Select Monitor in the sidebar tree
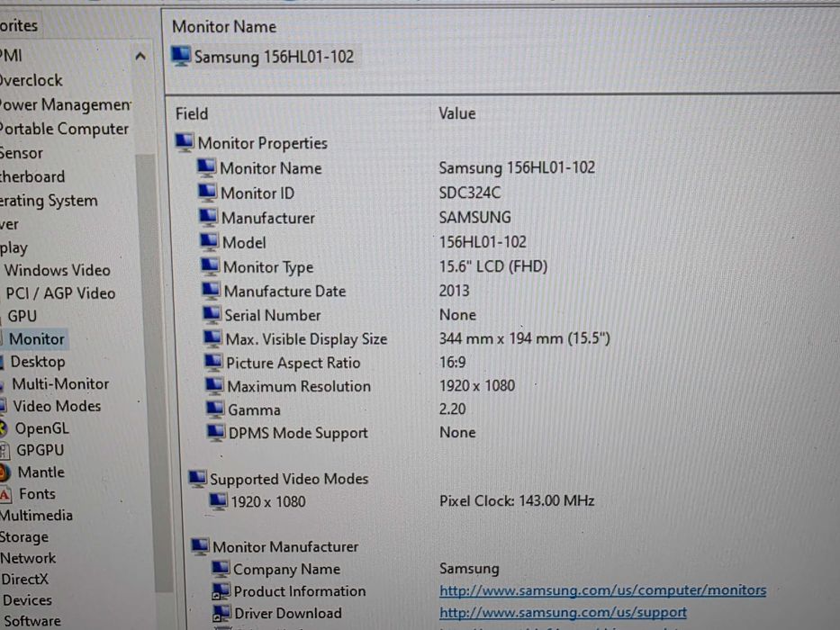The width and height of the screenshot is (840, 630). pyautogui.click(x=36, y=339)
